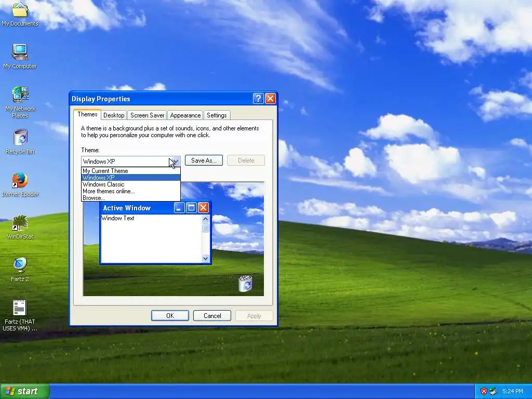Screen dimensions: 532x399
Task: Select More themes online... option
Action: [130, 191]
